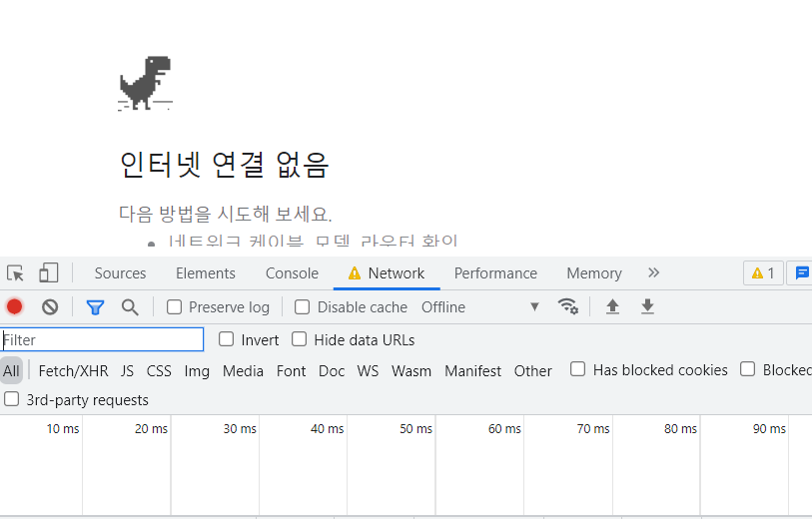Image resolution: width=812 pixels, height=519 pixels.
Task: Click the 다음 방법을 시도해 보세요 text
Action: click(225, 214)
